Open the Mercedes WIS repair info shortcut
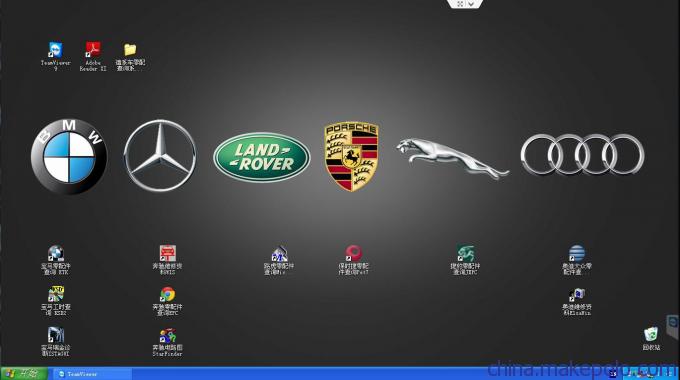Screen dimensions: 680x380 pyautogui.click(x=167, y=260)
